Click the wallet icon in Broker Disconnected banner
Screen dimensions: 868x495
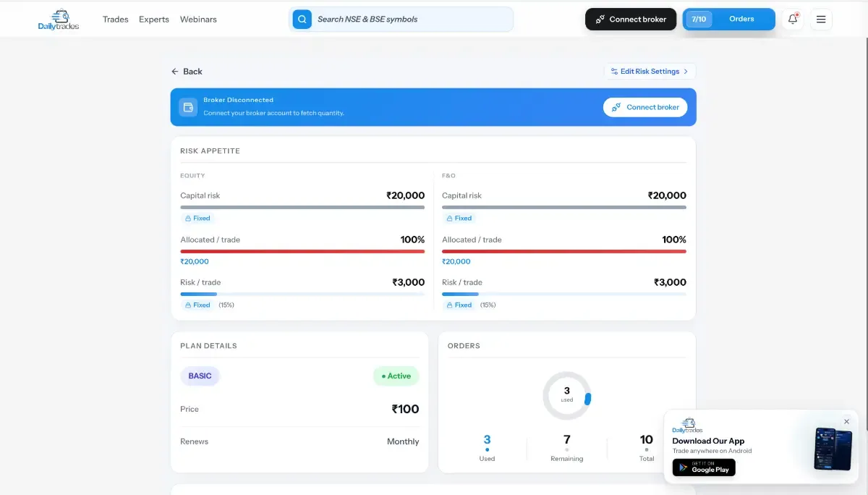tap(188, 107)
